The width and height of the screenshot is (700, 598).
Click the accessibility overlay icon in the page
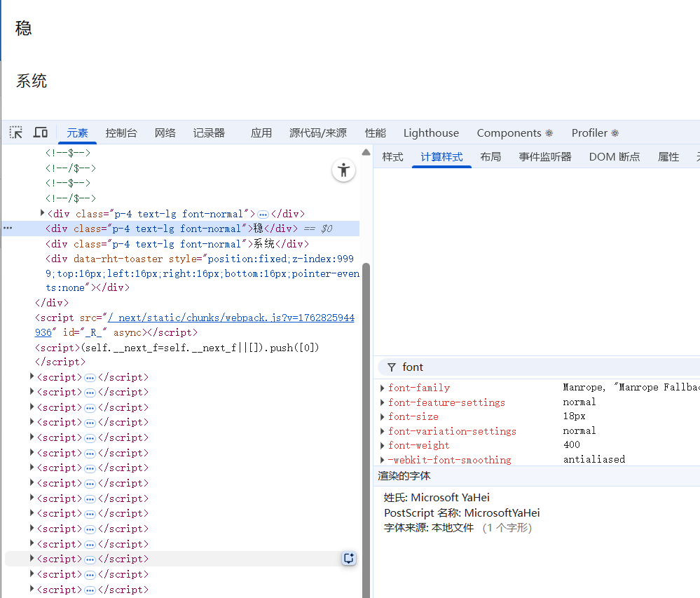click(x=343, y=170)
